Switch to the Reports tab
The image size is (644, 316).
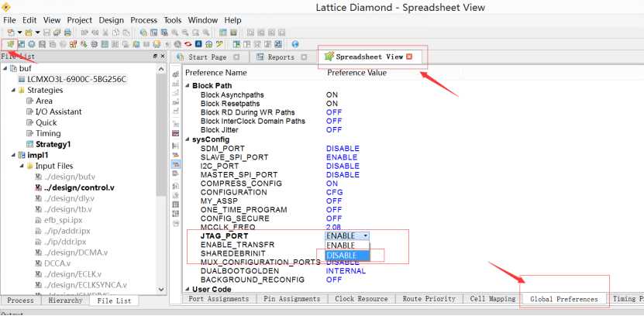pos(281,57)
